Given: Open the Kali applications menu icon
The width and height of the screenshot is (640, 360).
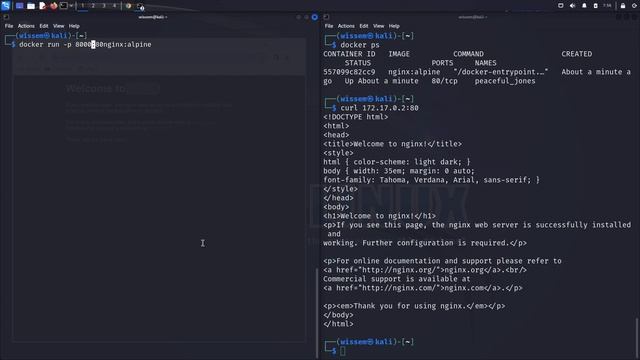Looking at the screenshot, I should pyautogui.click(x=5, y=5).
